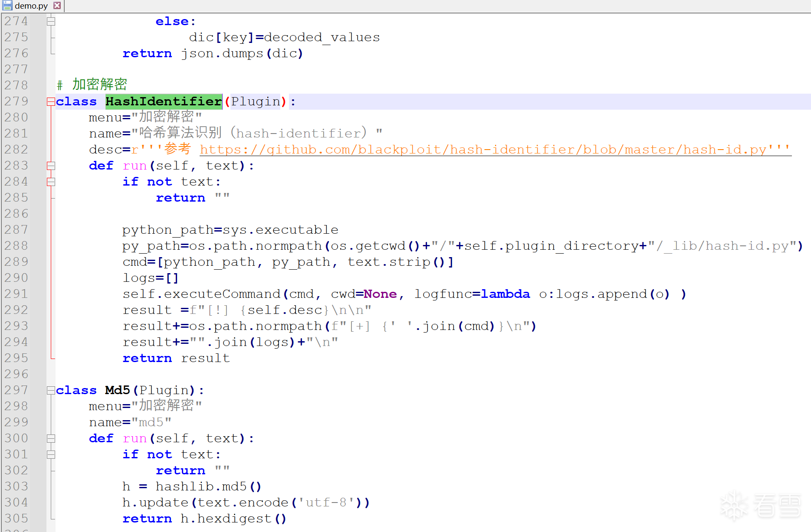
Task: Click the Md5 class name
Action: click(118, 390)
